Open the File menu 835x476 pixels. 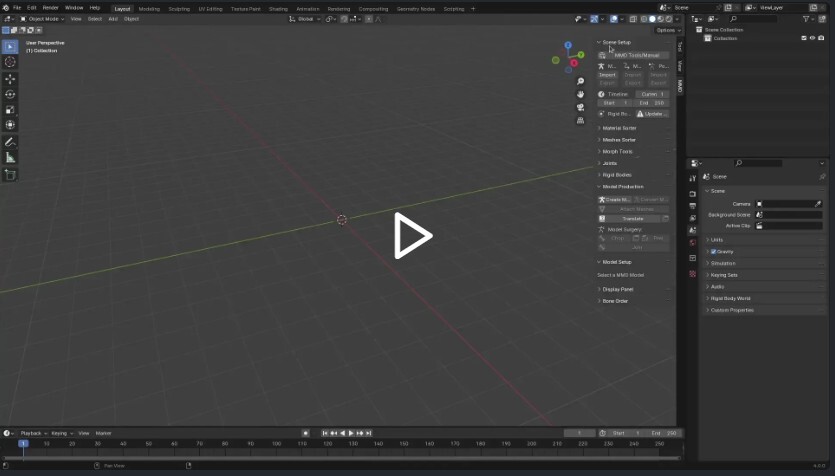tap(17, 8)
